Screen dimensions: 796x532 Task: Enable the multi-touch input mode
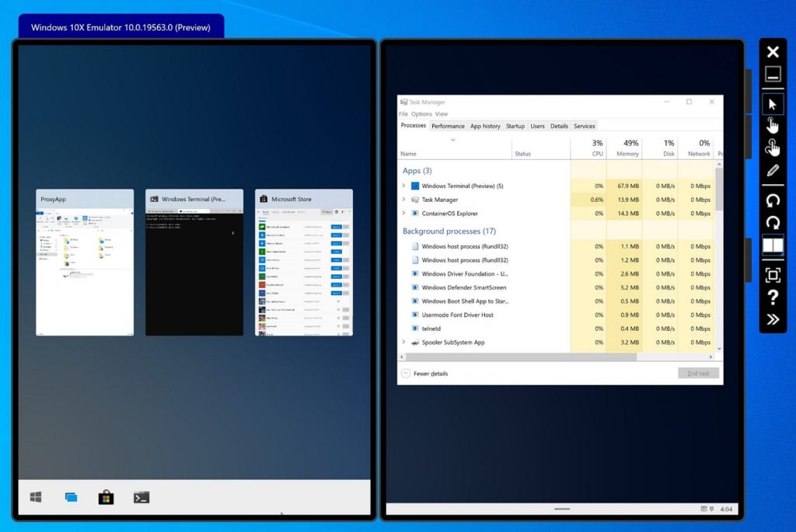click(772, 146)
